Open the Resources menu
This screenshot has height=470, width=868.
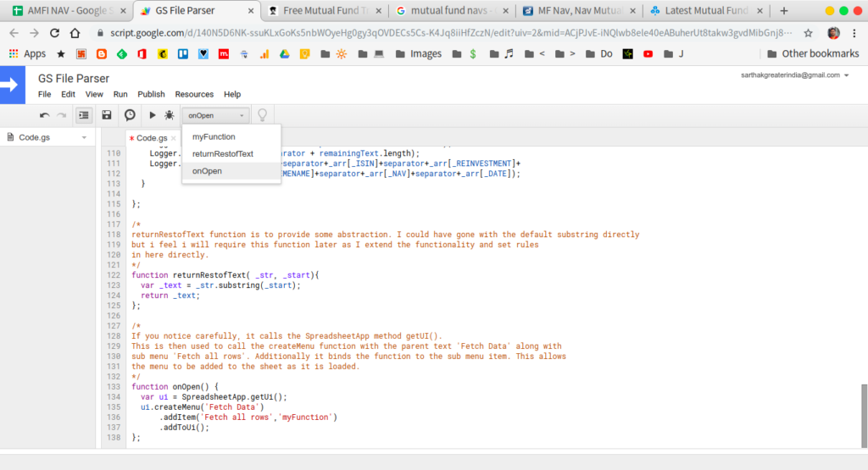coord(194,95)
